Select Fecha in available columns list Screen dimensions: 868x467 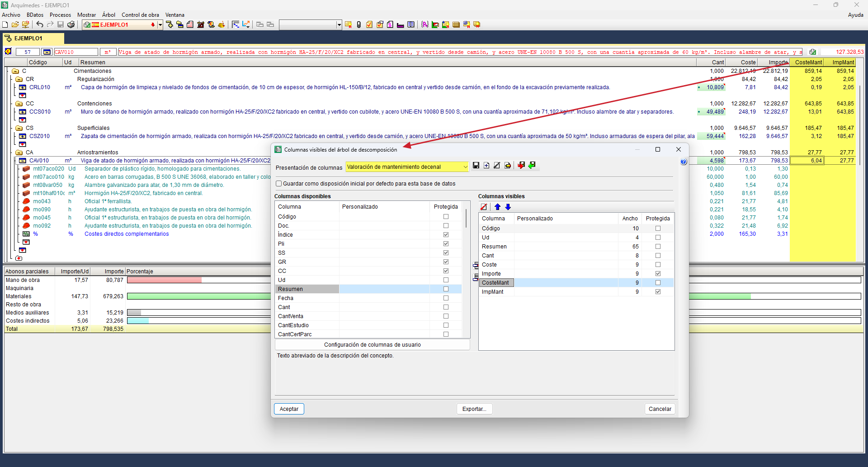pos(286,298)
